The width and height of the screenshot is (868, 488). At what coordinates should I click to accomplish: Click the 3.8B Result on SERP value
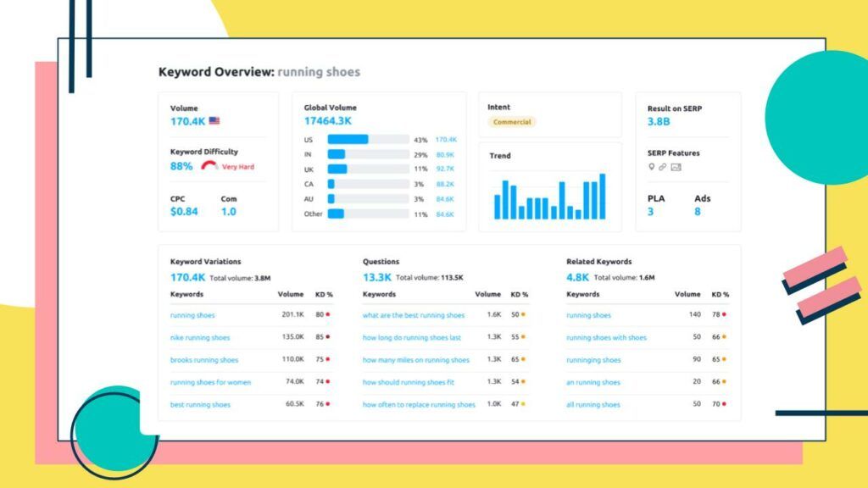tap(659, 121)
